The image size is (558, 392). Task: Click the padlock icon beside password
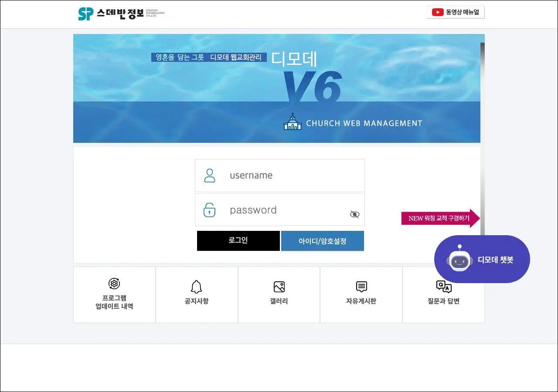[x=210, y=210]
